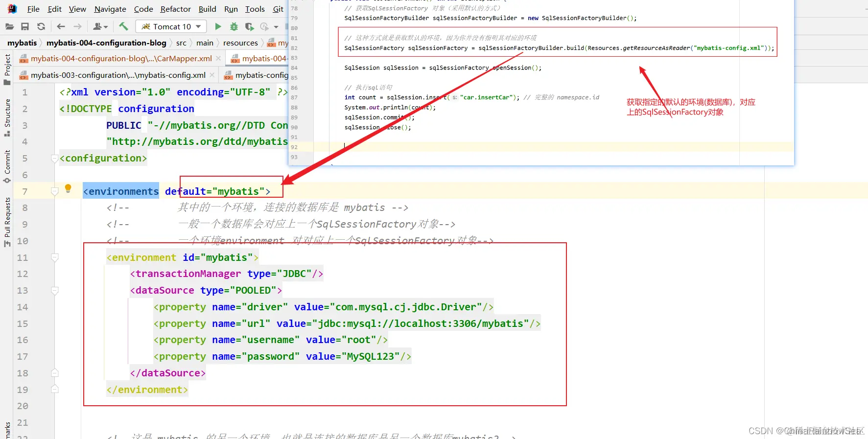Open the Edit menu
Screen dimensions: 868x439
[x=54, y=9]
